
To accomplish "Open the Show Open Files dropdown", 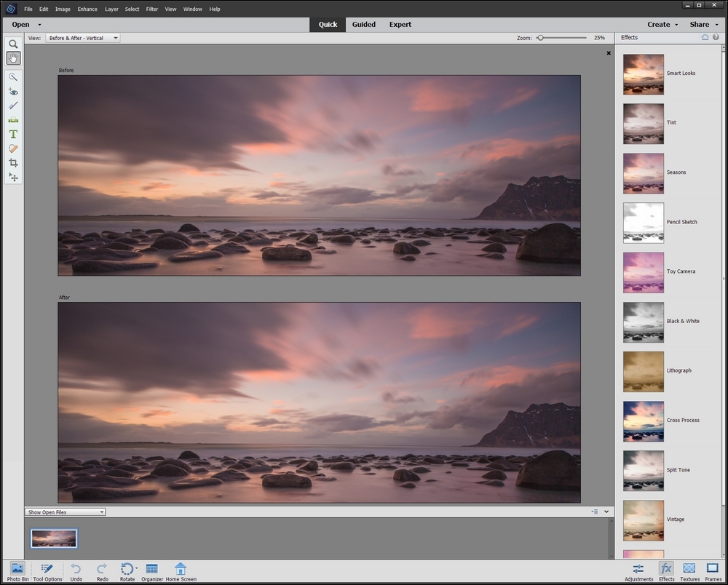I will coord(65,512).
